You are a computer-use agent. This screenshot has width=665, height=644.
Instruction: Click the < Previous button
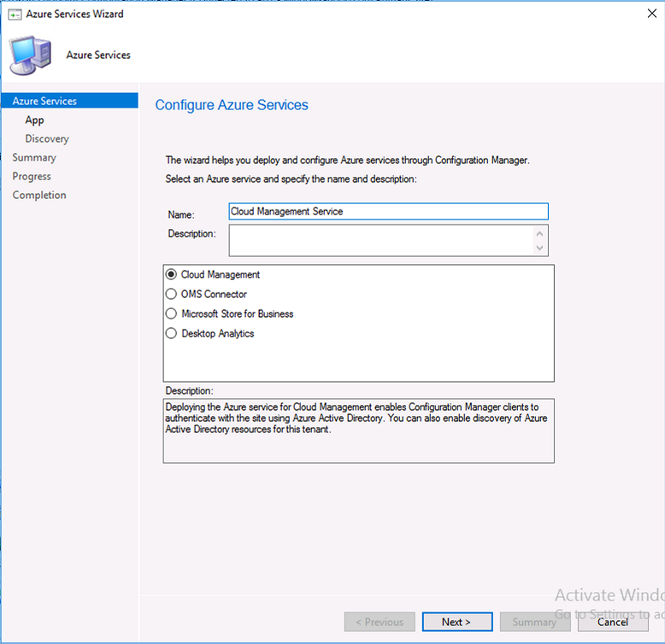(x=380, y=622)
